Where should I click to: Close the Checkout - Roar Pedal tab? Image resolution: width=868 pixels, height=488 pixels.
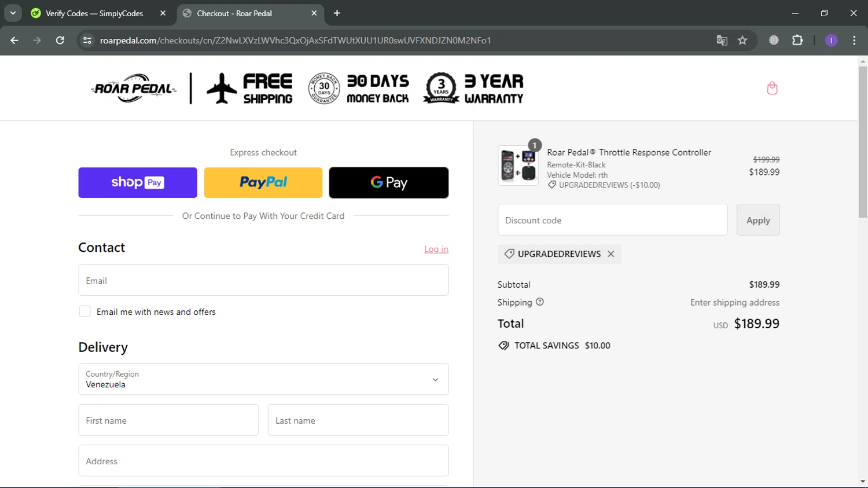point(314,13)
